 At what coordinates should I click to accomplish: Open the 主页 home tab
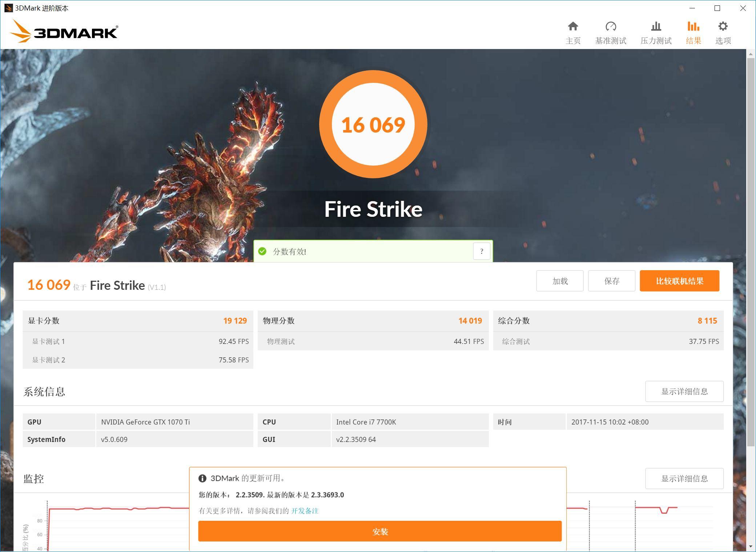[x=573, y=33]
